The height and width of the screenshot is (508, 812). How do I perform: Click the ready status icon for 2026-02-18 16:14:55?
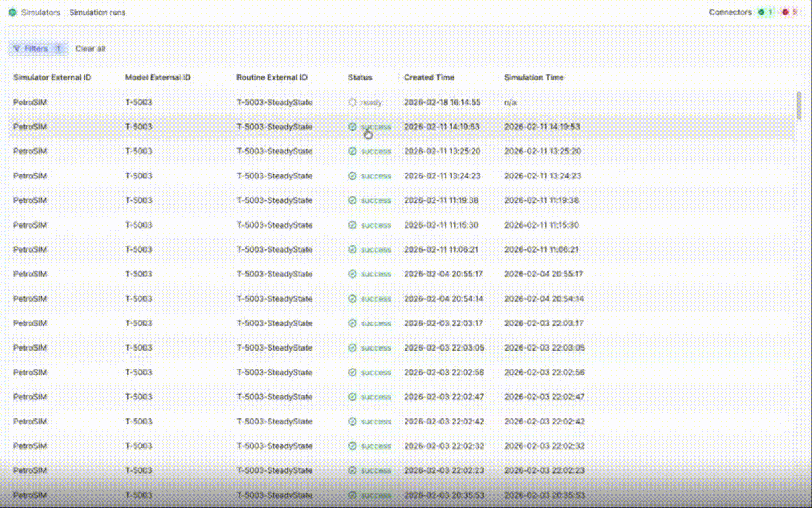(x=352, y=103)
